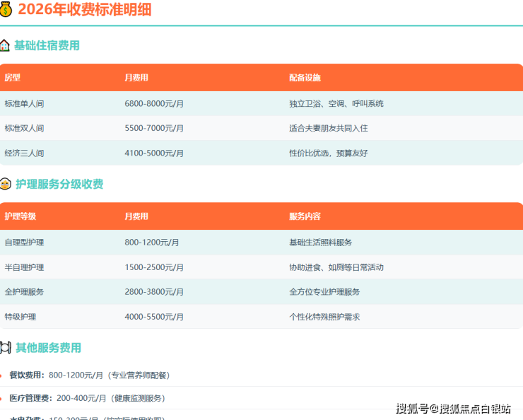Viewport: 523px width, 420px height.
Task: Click the 经济三人间 price 4100-5000元/月
Action: (x=154, y=153)
